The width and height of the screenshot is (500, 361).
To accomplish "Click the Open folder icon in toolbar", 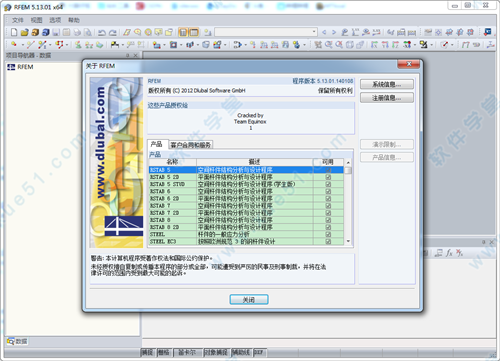I will (24, 32).
